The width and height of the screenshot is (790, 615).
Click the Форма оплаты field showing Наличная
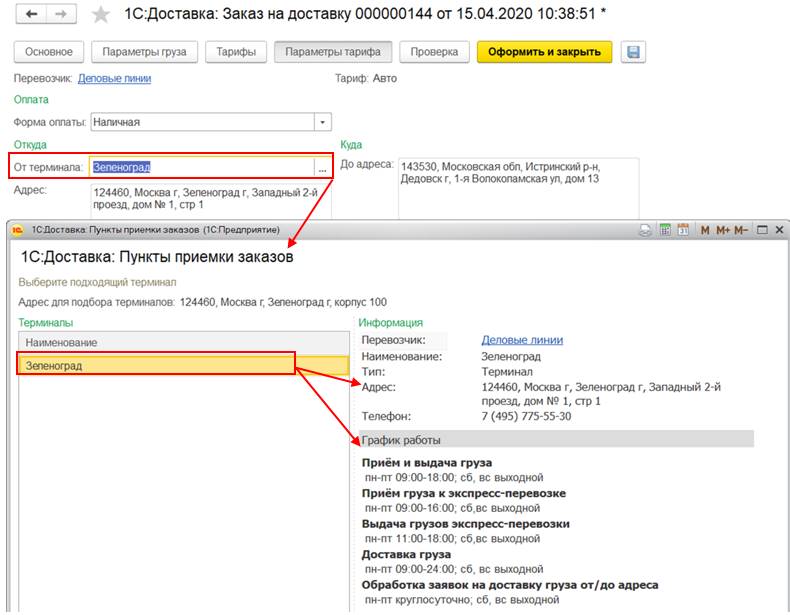coord(203,122)
